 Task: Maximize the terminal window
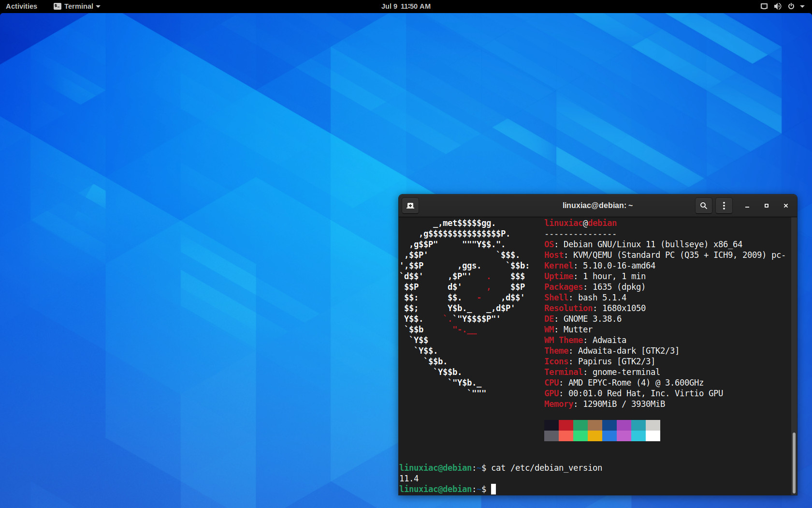766,205
